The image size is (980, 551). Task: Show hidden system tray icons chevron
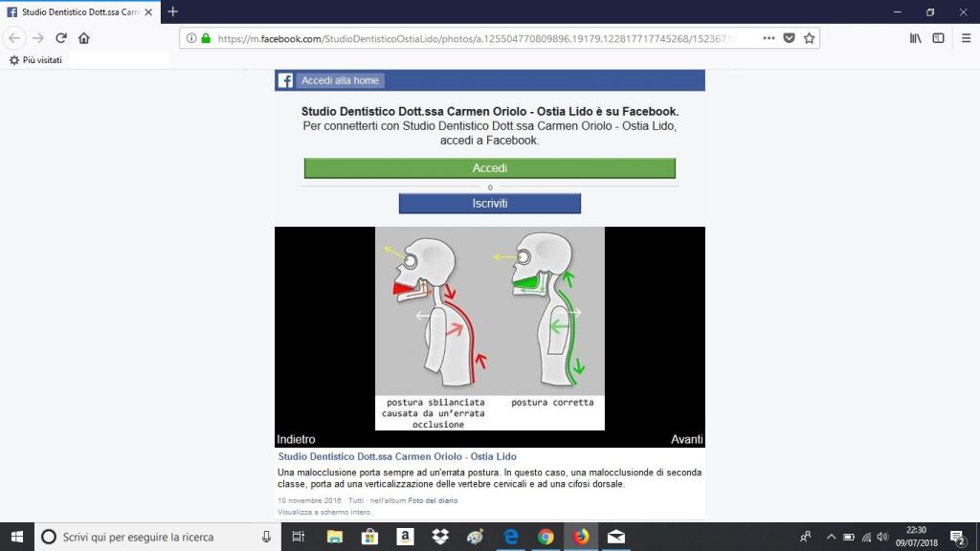831,537
